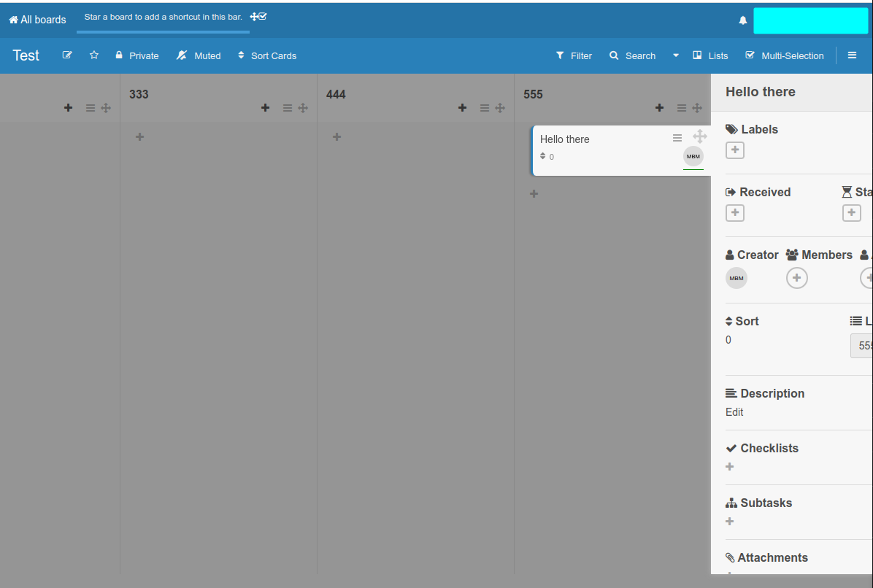Add a Start date
This screenshot has height=588, width=873.
(852, 213)
